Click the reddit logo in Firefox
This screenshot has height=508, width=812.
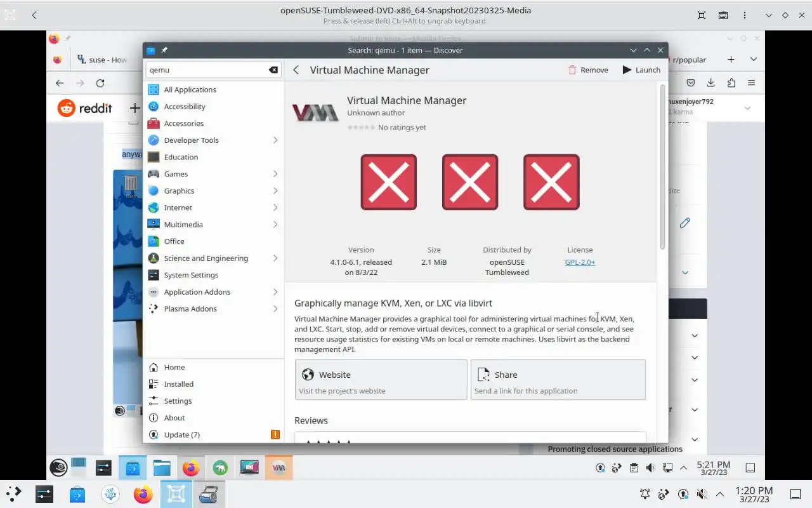pyautogui.click(x=84, y=108)
